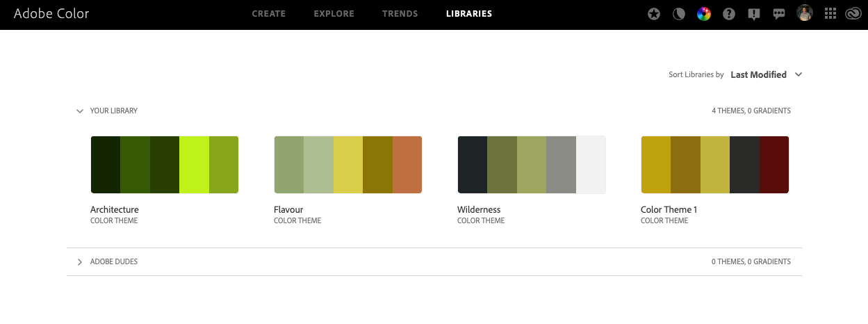Click the Adobe Color logo text

coord(51,14)
